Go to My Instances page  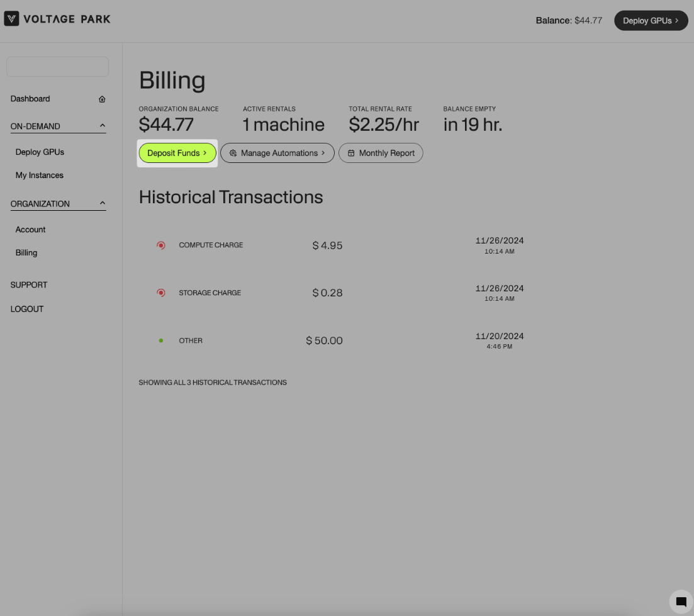pyautogui.click(x=39, y=176)
